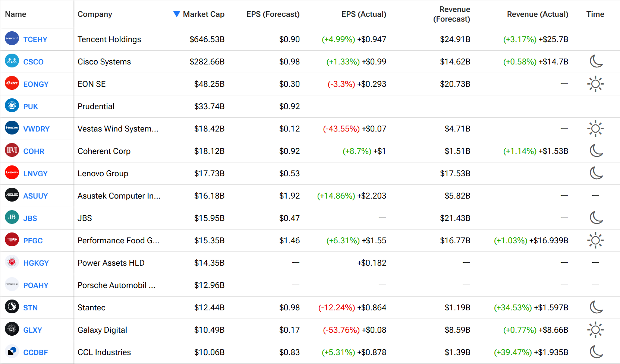Open the COHR ticker link
Screen dimensions: 620x364
click(x=34, y=151)
